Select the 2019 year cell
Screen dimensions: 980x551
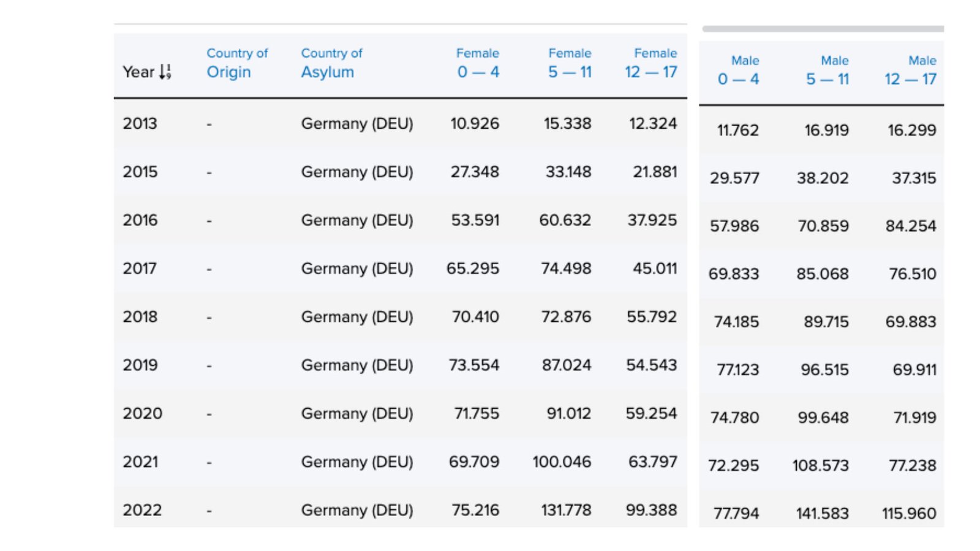coord(140,365)
